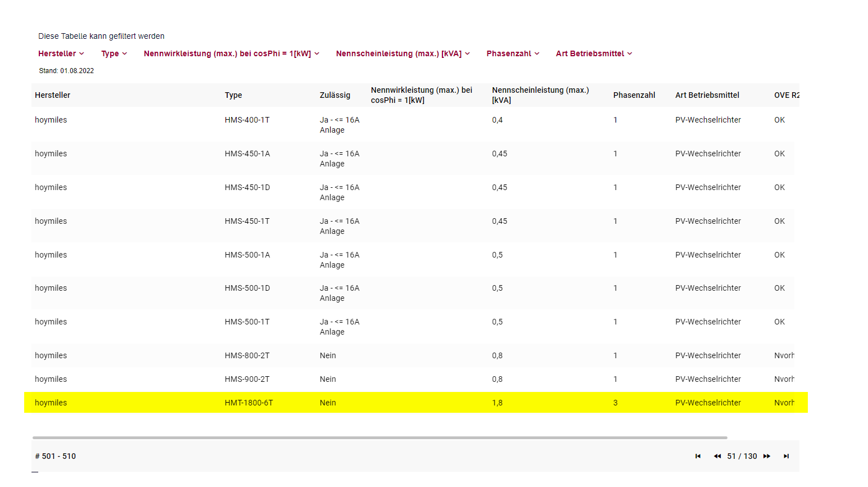
Task: Open the Phasenzahl filter dropdown
Action: (x=513, y=53)
